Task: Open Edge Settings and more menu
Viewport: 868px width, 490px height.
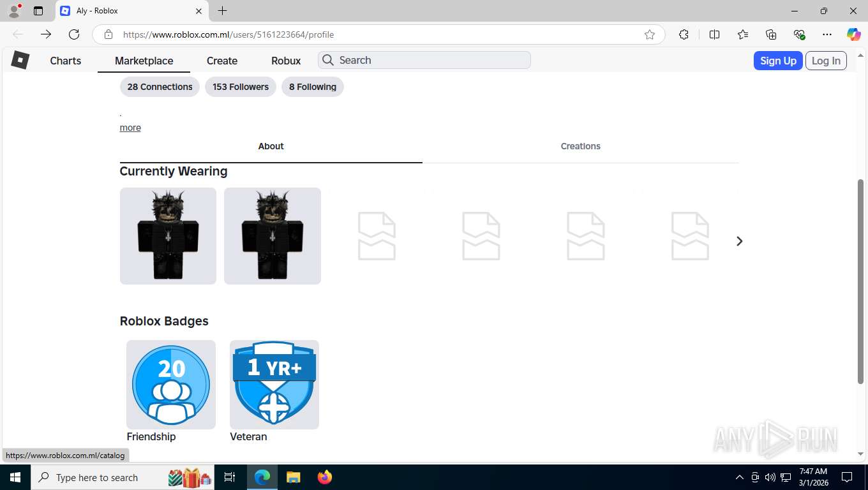Action: (x=827, y=34)
